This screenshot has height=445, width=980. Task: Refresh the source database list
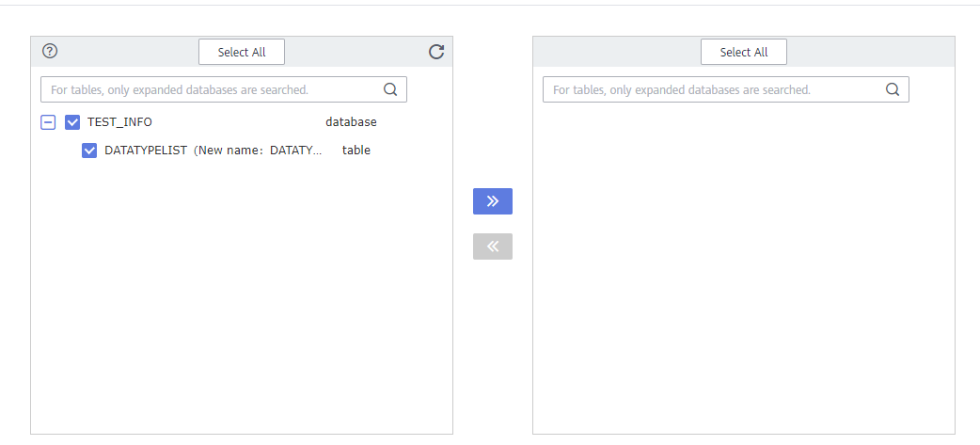click(x=436, y=52)
